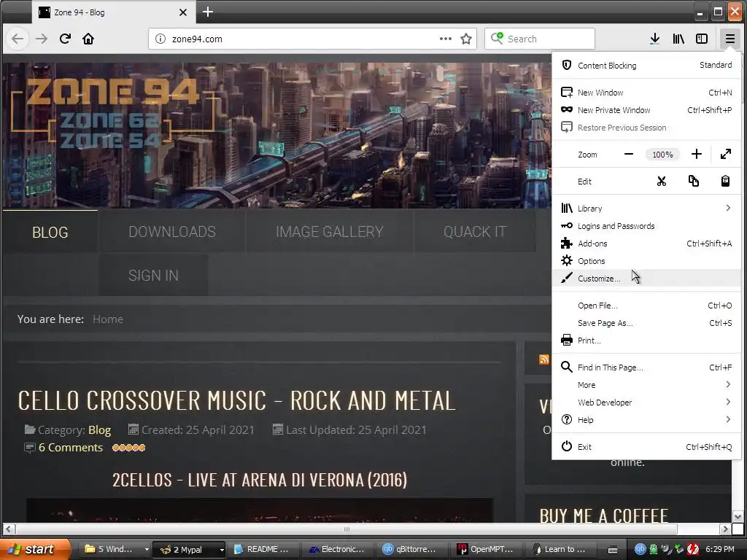Open Add-ons manager
The image size is (747, 560).
pos(646,244)
